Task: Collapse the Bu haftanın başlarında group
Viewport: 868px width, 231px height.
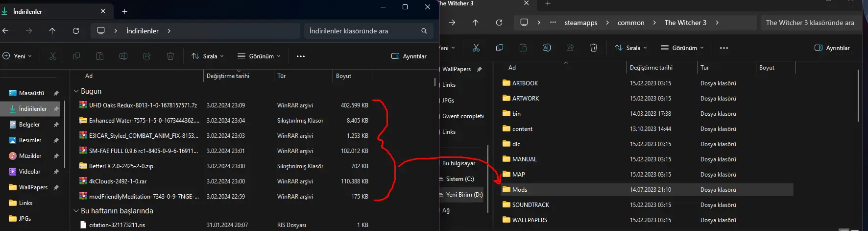Action: pos(76,211)
